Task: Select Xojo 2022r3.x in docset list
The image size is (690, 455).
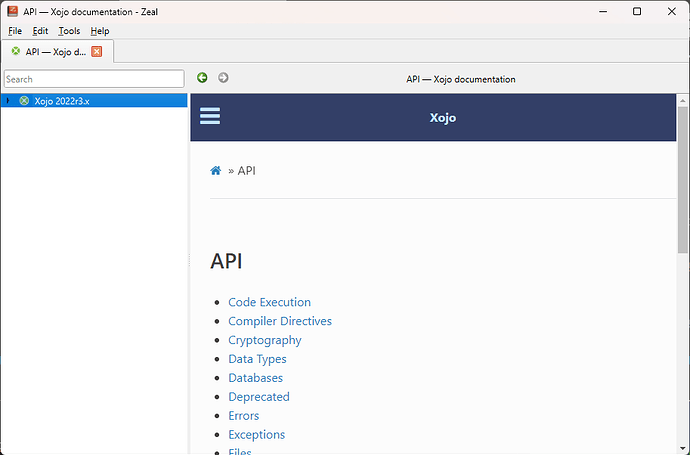Action: click(94, 101)
